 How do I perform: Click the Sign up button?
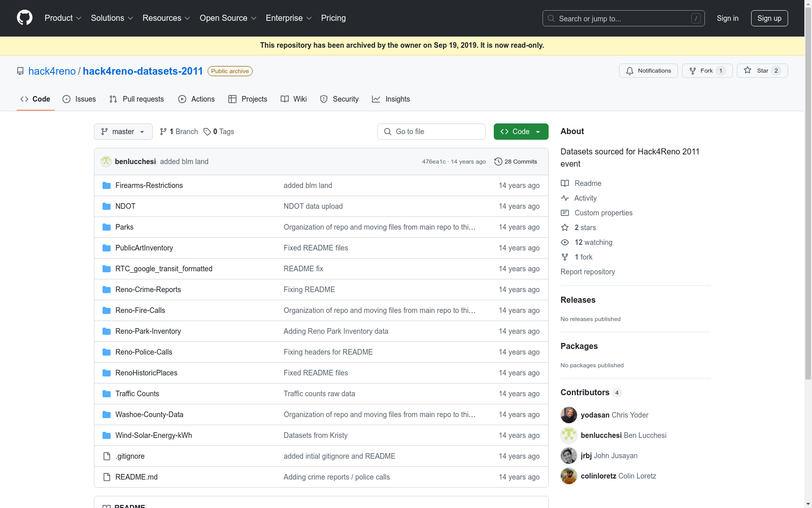(769, 18)
